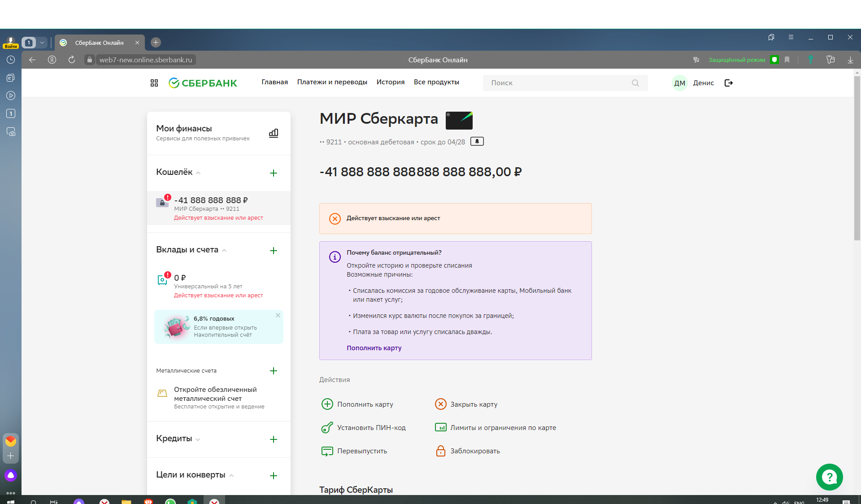Viewport: 861px width, 504px height.
Task: Open Платежи и переводы menu
Action: [332, 82]
